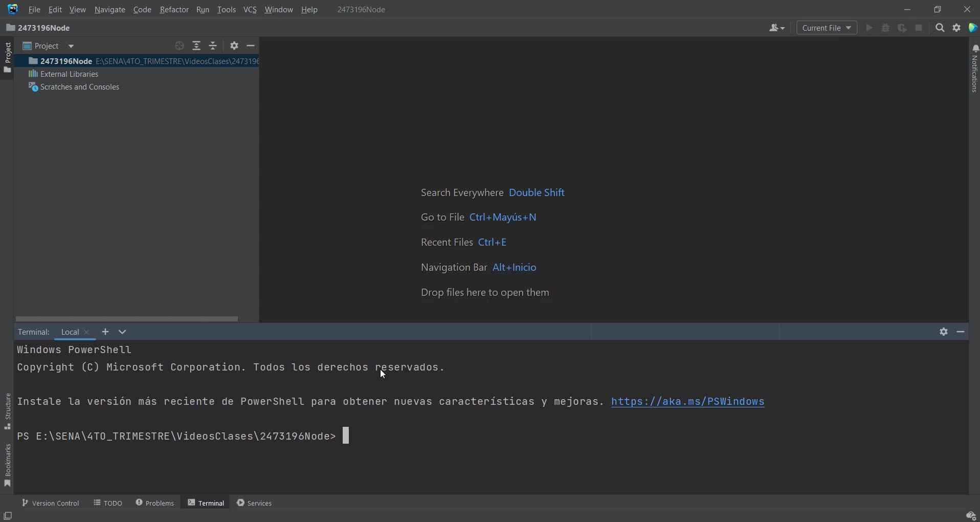
Task: Open Search Everywhere magnifier icon
Action: [941, 28]
